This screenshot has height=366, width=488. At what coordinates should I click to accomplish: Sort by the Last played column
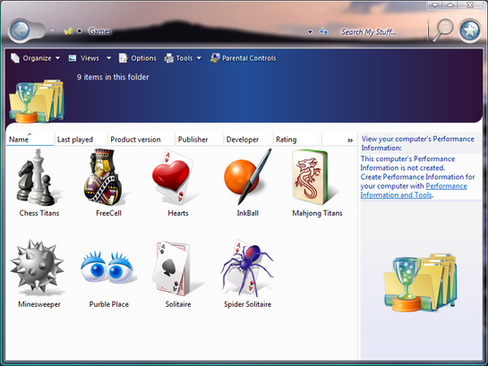[x=81, y=139]
